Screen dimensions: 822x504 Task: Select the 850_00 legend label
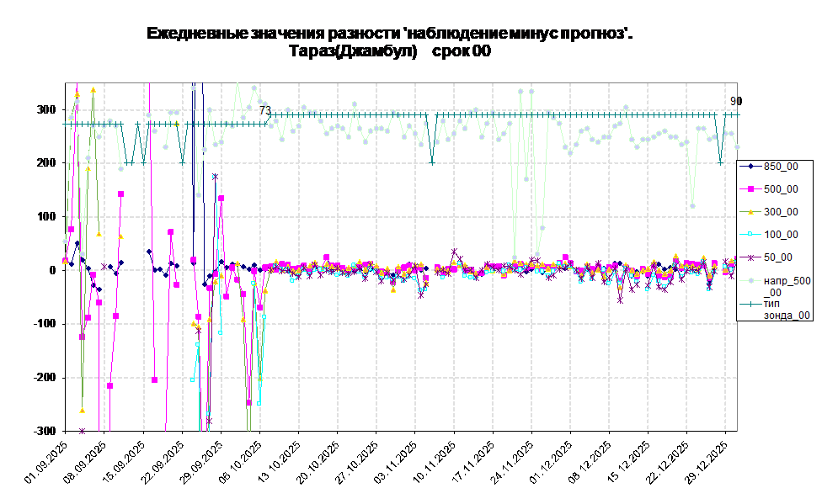(x=781, y=167)
